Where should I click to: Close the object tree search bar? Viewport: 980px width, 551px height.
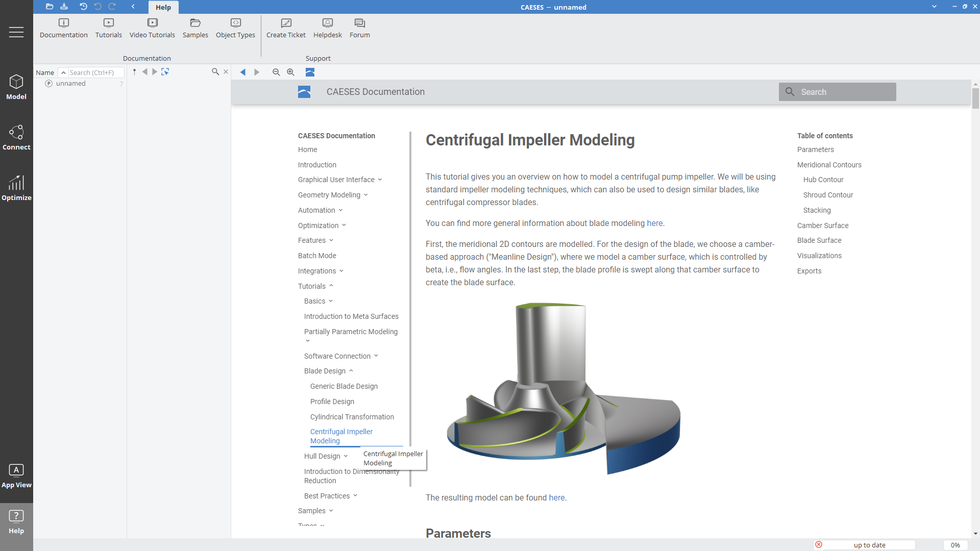pyautogui.click(x=226, y=72)
